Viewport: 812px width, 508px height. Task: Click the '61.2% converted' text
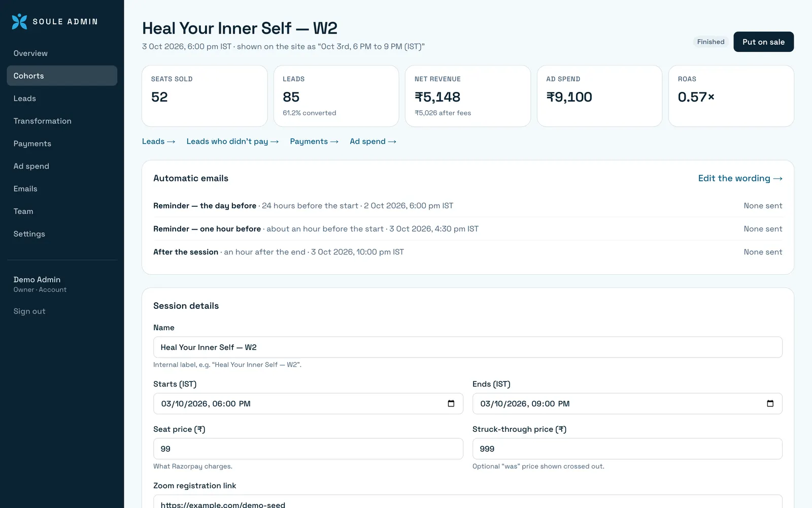pos(309,113)
